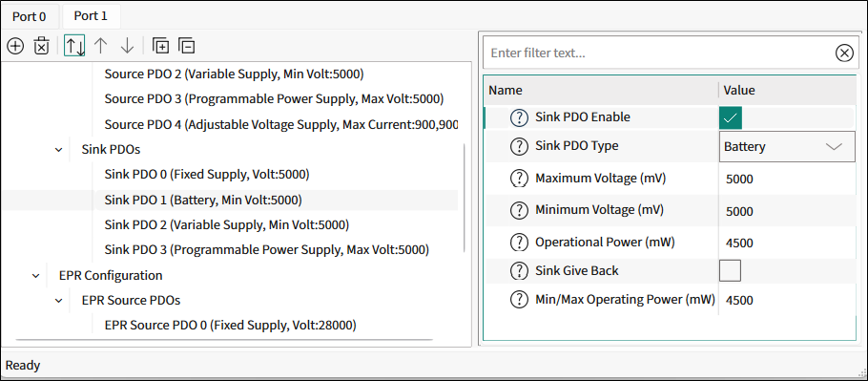Screen dimensions: 868x381
Task: Click the EPR Configuration tree label
Action: [111, 275]
